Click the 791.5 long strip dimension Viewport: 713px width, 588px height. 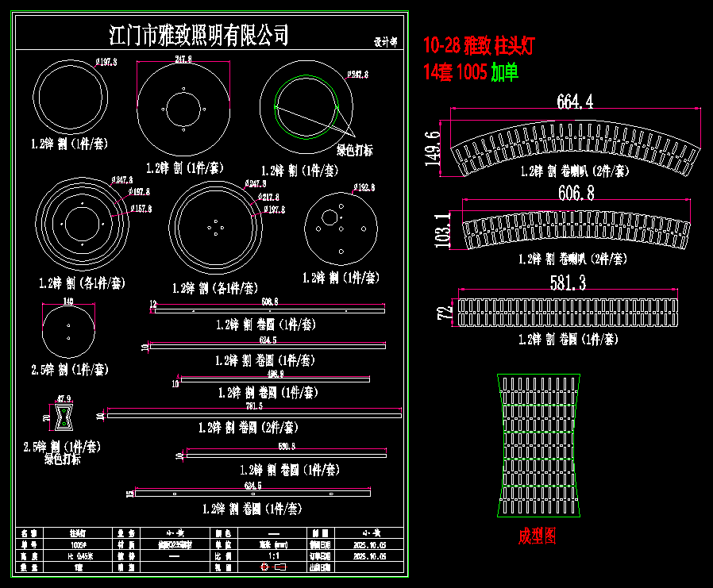(252, 406)
